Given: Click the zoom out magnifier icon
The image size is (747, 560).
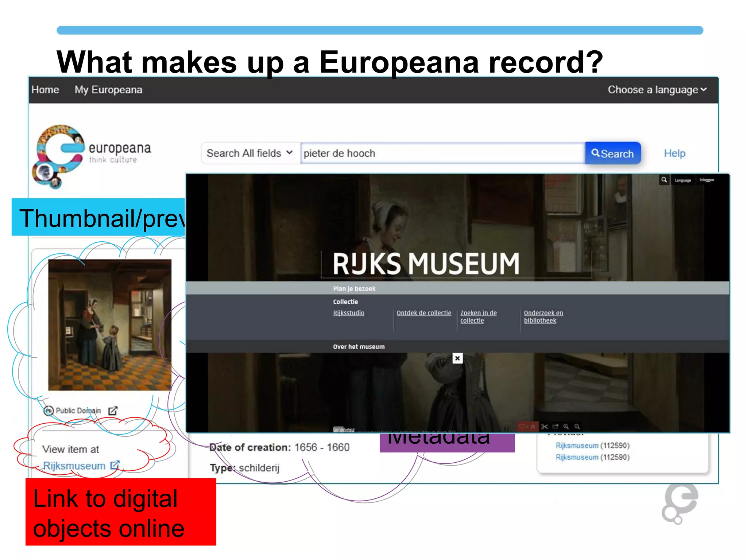Looking at the screenshot, I should click(x=577, y=426).
